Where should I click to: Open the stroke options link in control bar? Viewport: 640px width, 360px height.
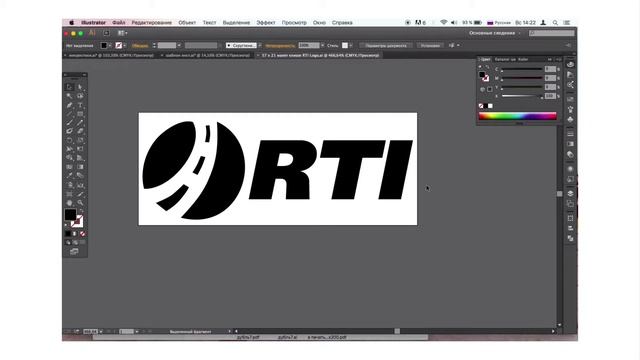(140, 46)
